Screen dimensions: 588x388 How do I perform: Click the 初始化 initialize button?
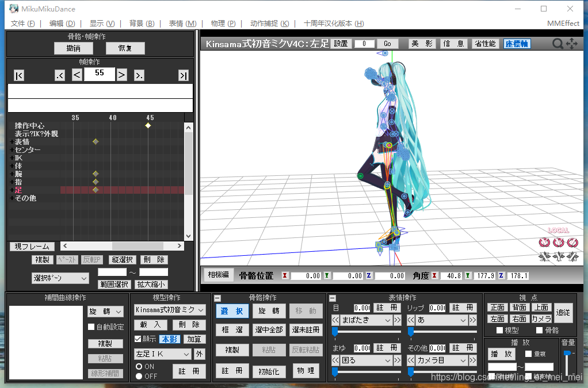click(x=269, y=371)
